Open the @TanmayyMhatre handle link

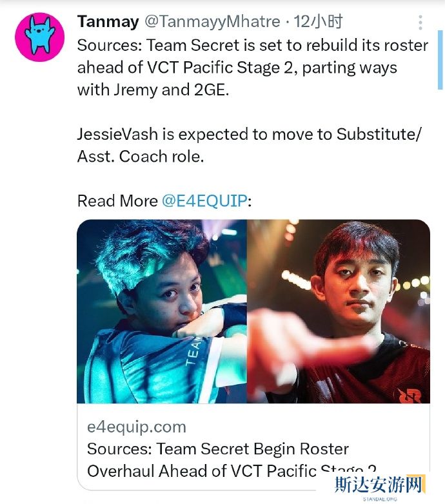coord(212,21)
